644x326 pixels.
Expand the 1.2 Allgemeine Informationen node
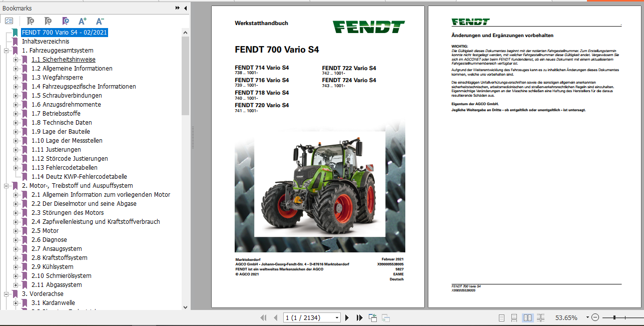[x=16, y=69]
